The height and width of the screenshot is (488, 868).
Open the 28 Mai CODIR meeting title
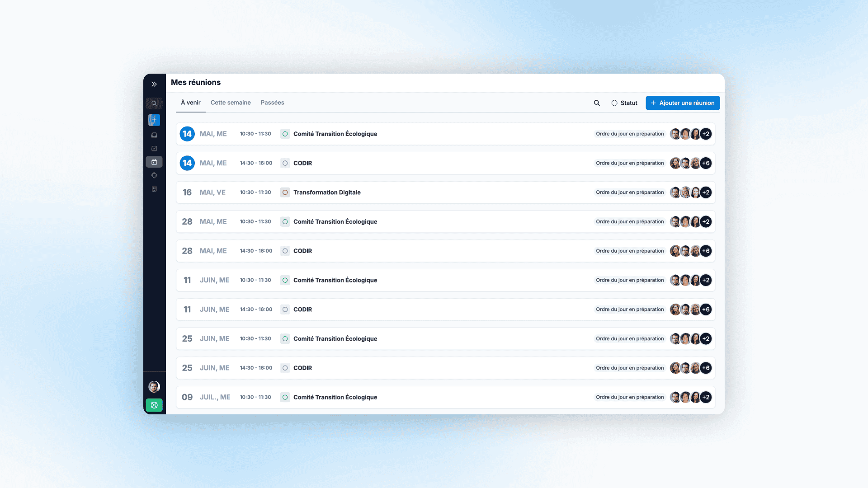coord(302,251)
